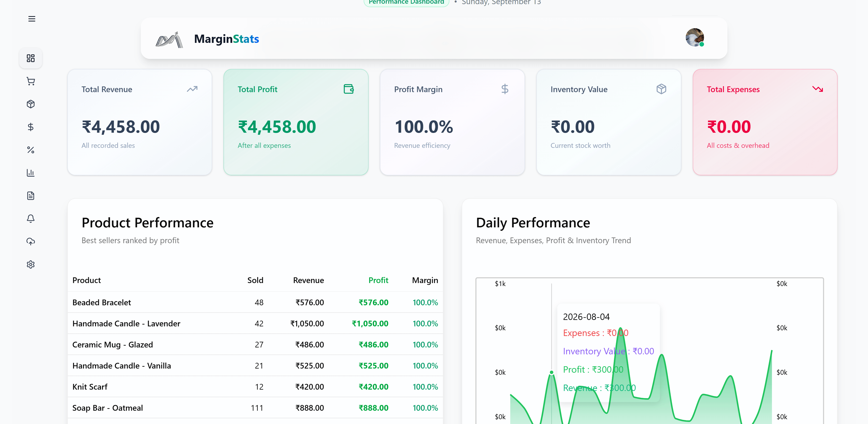
Task: Click the After all expenses caption
Action: (264, 145)
